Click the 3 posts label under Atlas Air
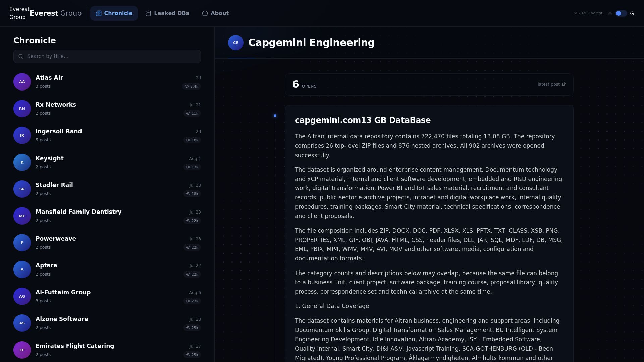Image resolution: width=644 pixels, height=362 pixels. point(43,86)
